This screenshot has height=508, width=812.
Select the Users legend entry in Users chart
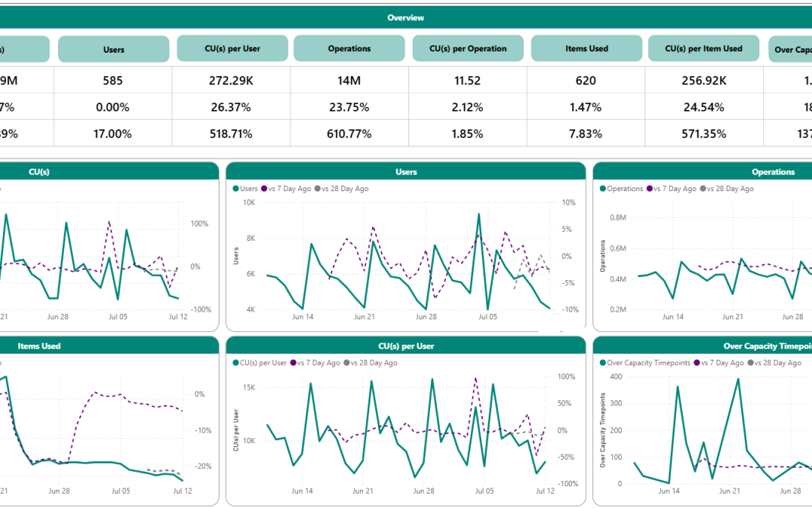(x=245, y=189)
